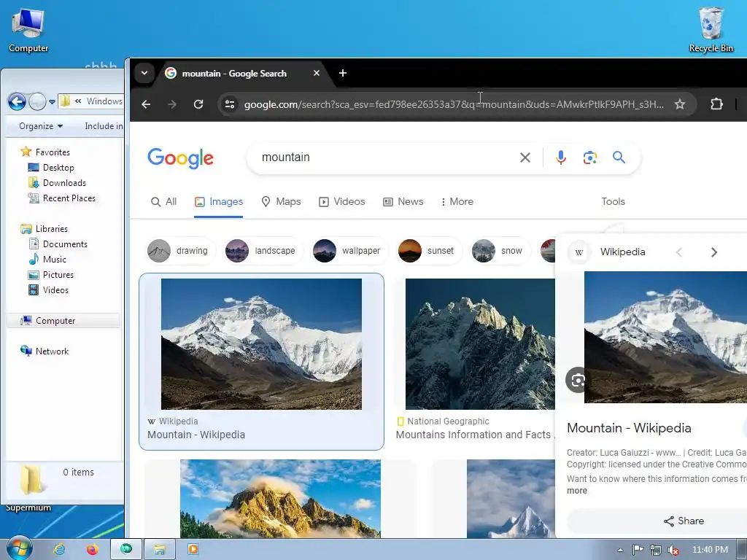Switch to the Videos tab
This screenshot has height=560, width=747.
(x=342, y=201)
